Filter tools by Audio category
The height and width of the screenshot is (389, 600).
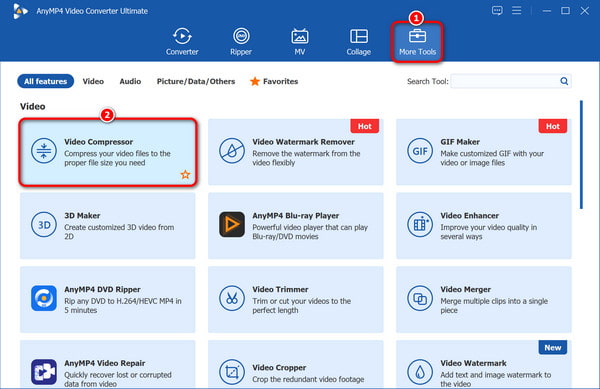click(130, 81)
